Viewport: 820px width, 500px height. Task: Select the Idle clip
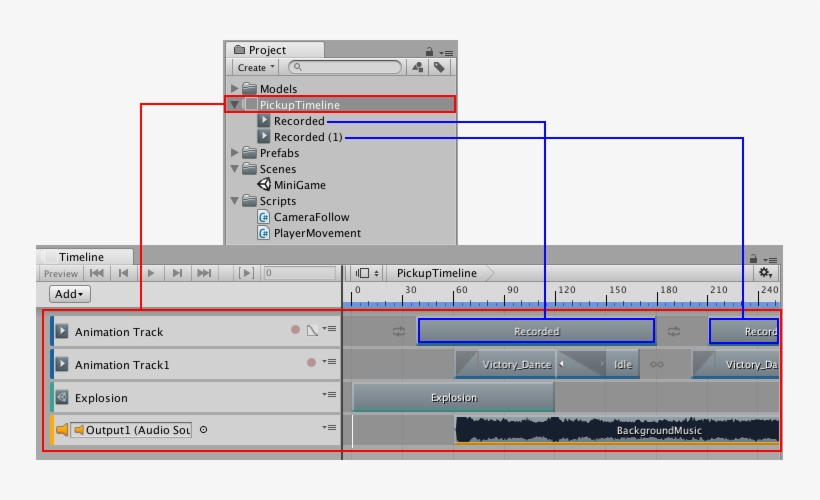[x=623, y=365]
